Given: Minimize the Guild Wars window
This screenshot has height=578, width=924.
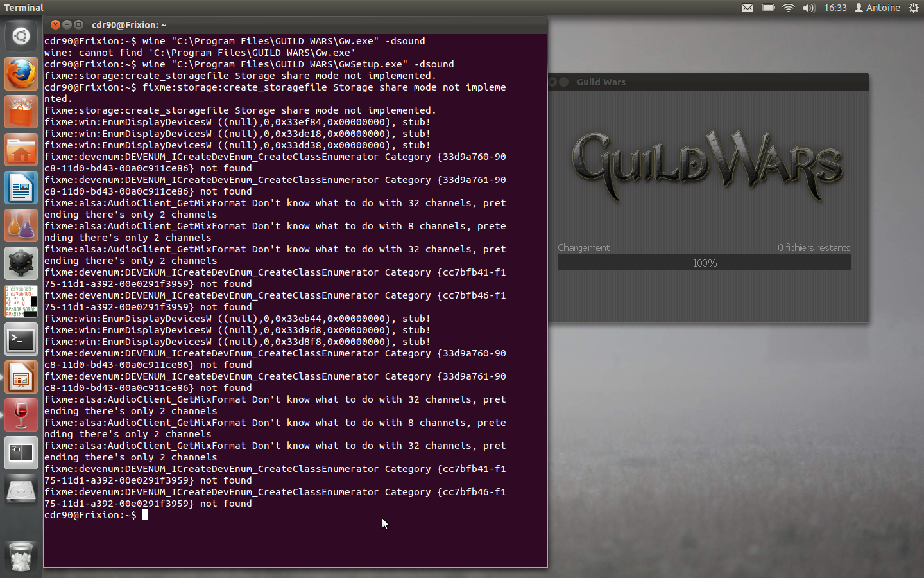Looking at the screenshot, I should point(563,82).
